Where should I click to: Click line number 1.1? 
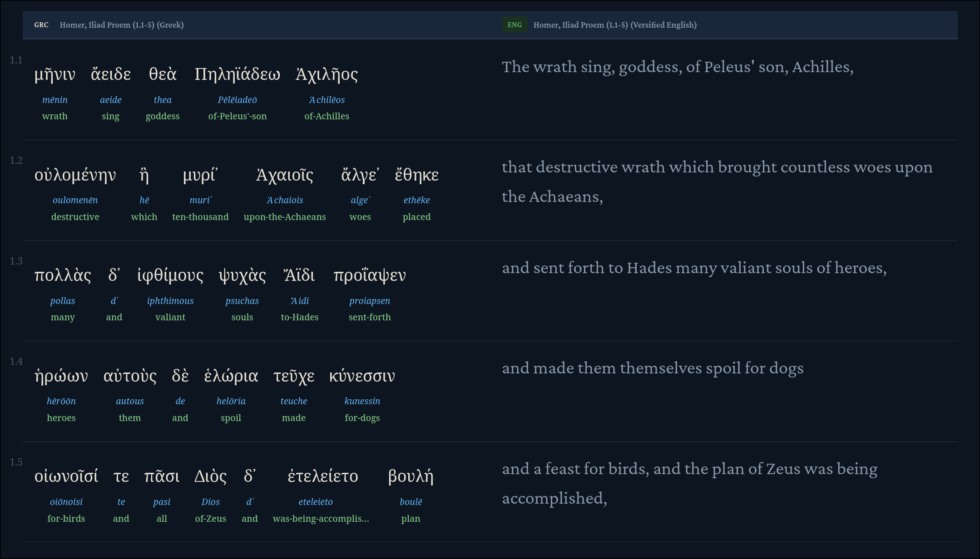point(16,60)
